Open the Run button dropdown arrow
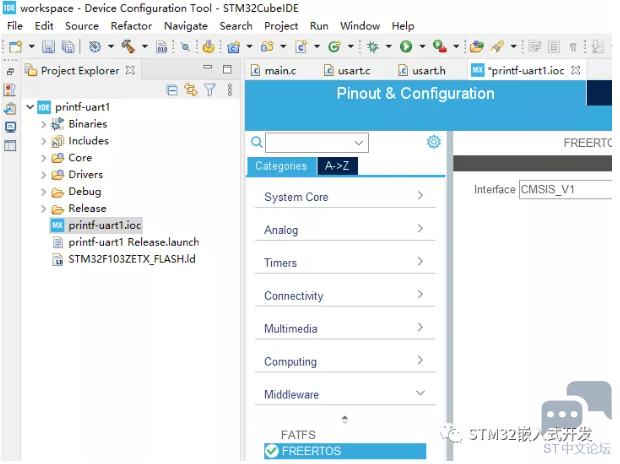Viewport: 620px width, 464px height. click(422, 47)
